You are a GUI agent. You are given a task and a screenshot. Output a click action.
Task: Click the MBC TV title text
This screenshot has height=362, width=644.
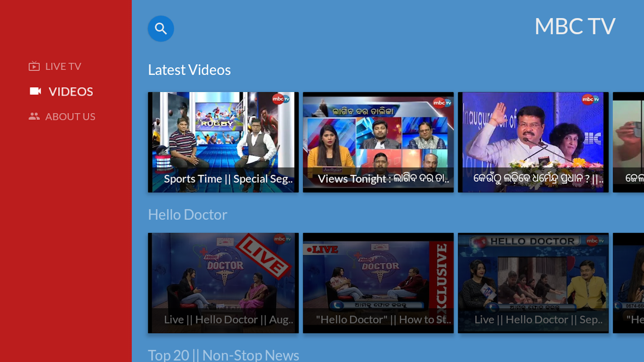[575, 26]
